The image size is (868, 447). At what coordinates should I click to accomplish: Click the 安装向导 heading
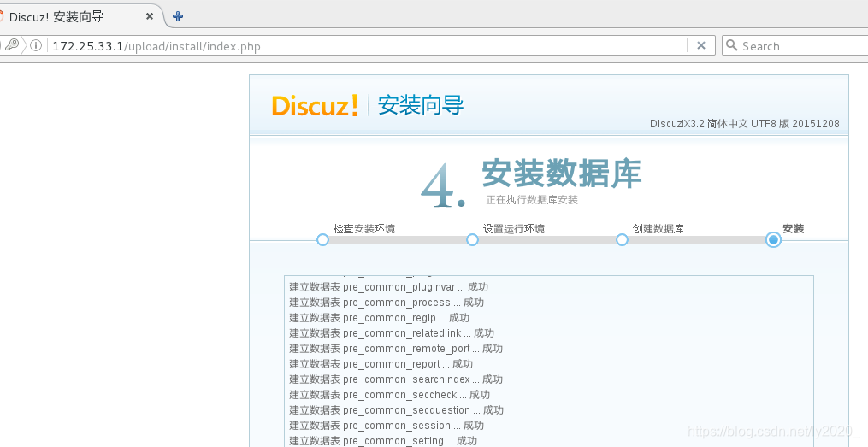click(x=421, y=105)
